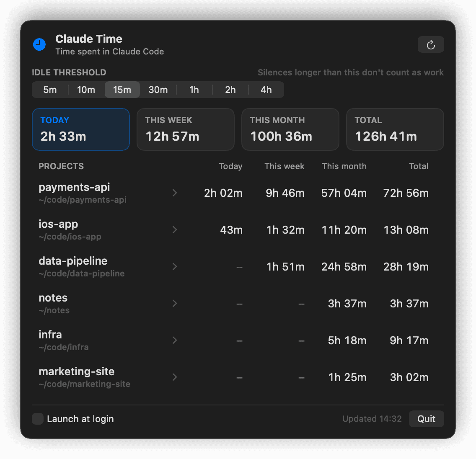The image size is (476, 459).
Task: Click the Updated 14:32 timestamp
Action: (x=372, y=419)
